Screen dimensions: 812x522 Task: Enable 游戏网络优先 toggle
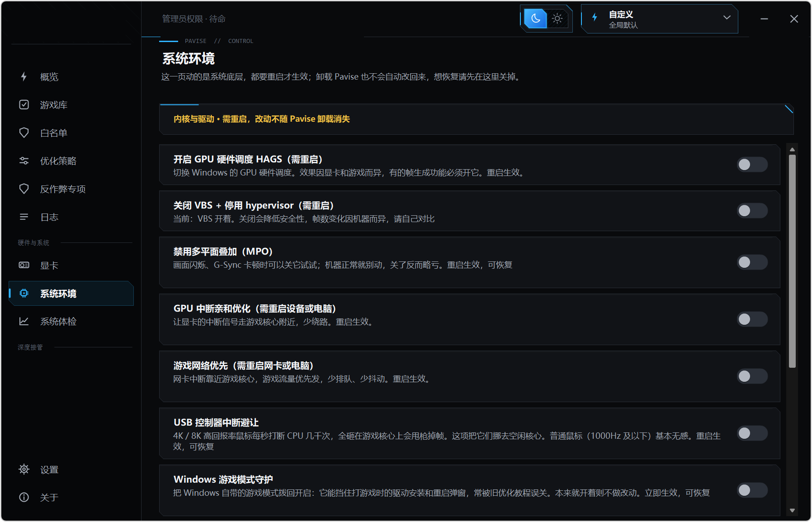click(x=752, y=376)
